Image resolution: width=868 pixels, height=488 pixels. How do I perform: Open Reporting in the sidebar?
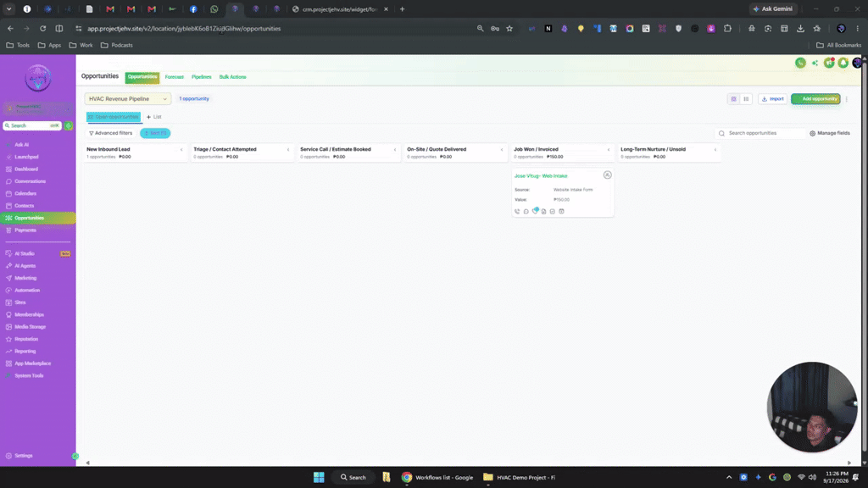(25, 351)
